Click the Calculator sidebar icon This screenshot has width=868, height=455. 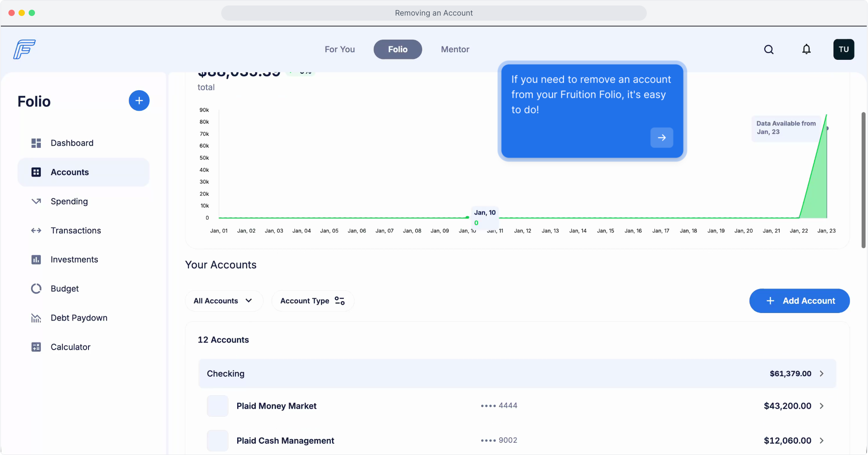click(36, 347)
